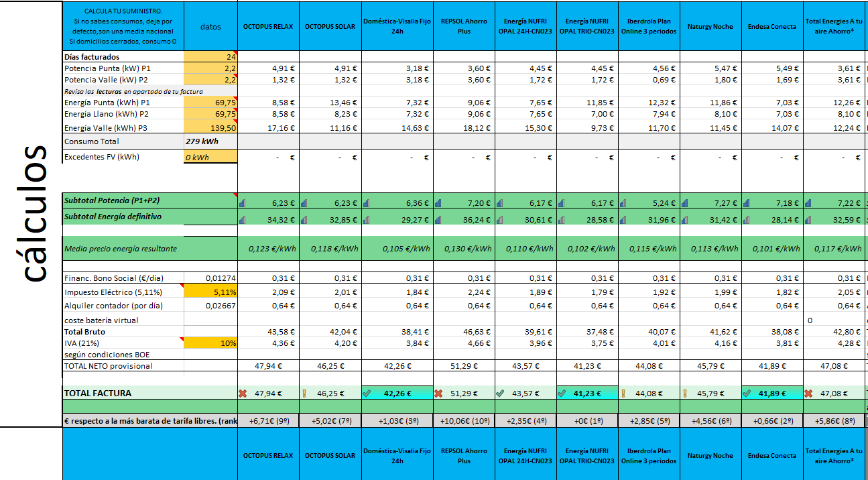The width and height of the screenshot is (868, 480).
Task: Click the top OCTOPUS RELAX column header
Action: click(268, 26)
